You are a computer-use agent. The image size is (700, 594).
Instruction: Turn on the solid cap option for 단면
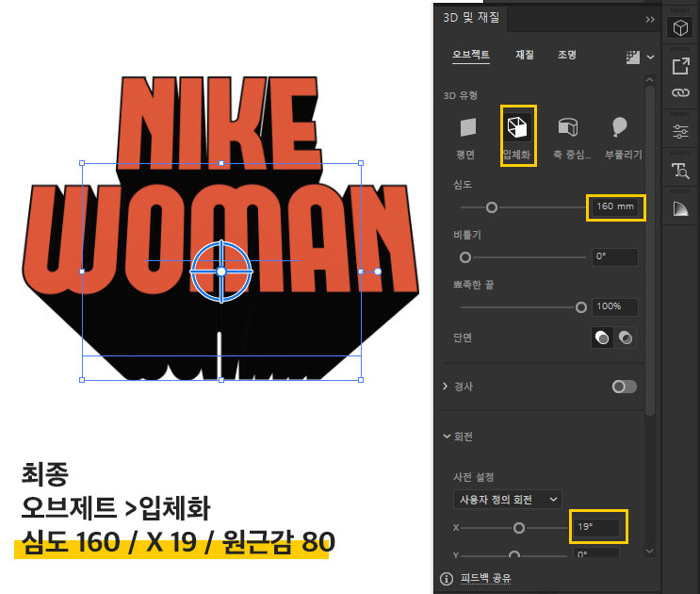point(602,338)
